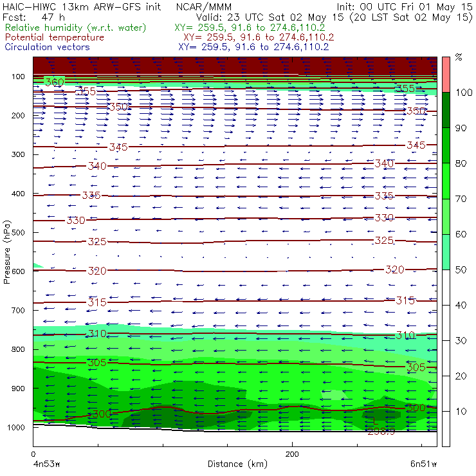The width and height of the screenshot is (476, 476).
Task: Click the colorbar '10' percent label
Action: [x=461, y=412]
